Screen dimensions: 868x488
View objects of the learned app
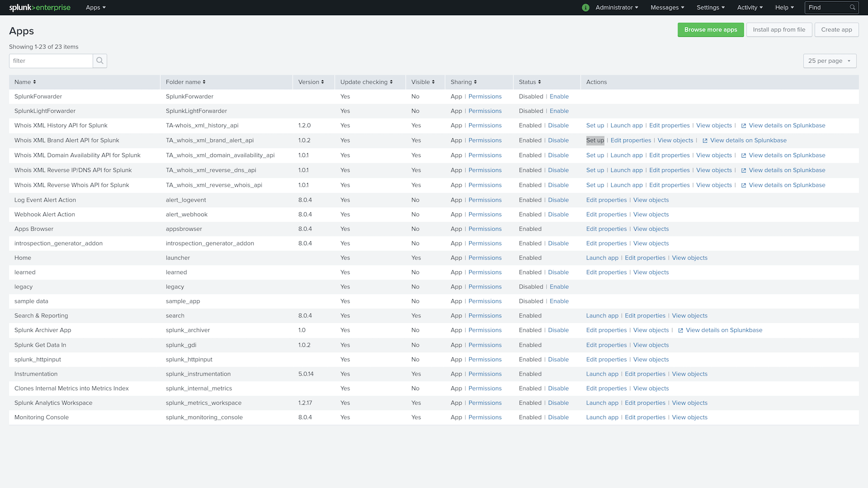click(x=651, y=273)
